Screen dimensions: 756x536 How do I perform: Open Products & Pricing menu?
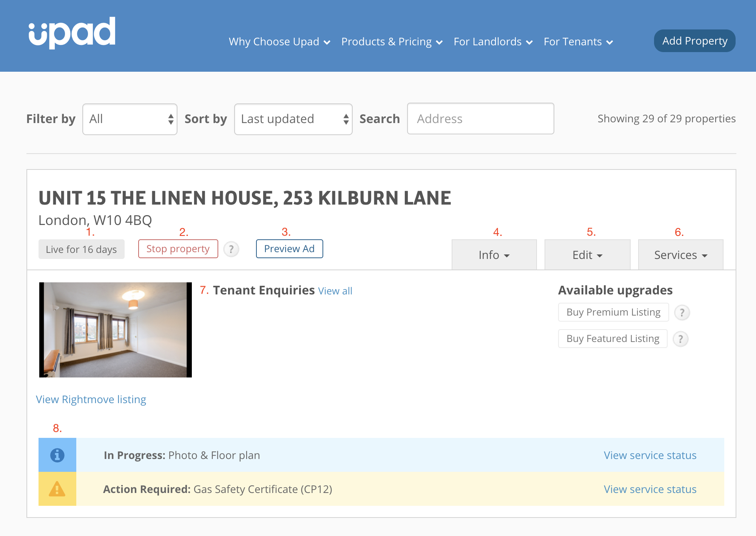(392, 42)
